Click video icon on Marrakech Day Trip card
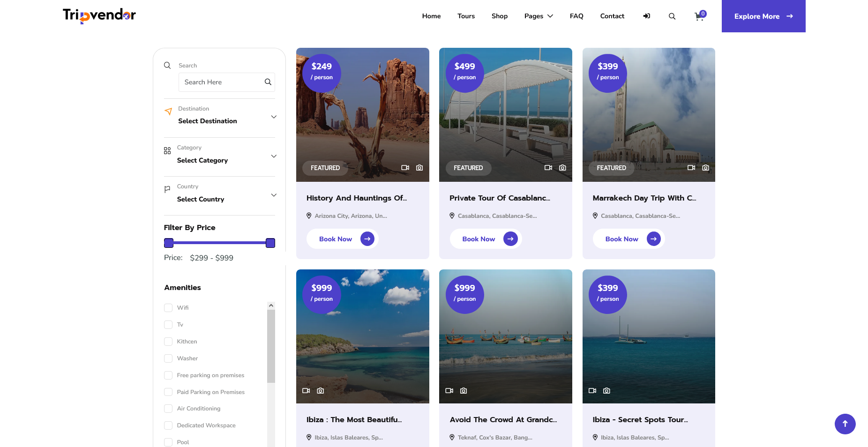Image resolution: width=868 pixels, height=447 pixels. tap(691, 168)
